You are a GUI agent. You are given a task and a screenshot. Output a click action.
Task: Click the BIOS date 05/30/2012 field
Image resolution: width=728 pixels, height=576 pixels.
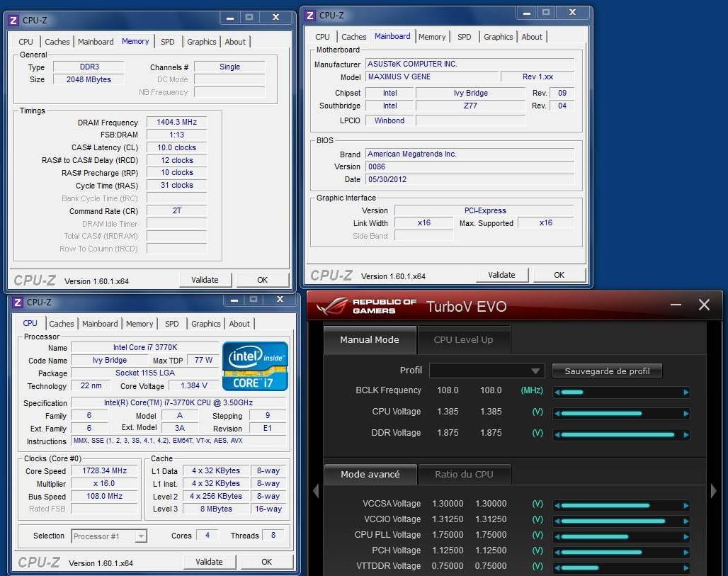pyautogui.click(x=470, y=179)
